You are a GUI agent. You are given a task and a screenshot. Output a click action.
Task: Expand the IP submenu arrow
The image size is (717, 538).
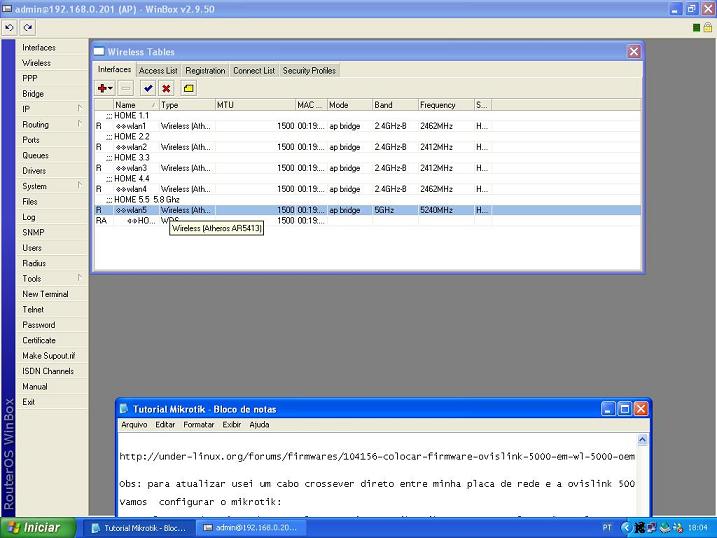pos(80,108)
